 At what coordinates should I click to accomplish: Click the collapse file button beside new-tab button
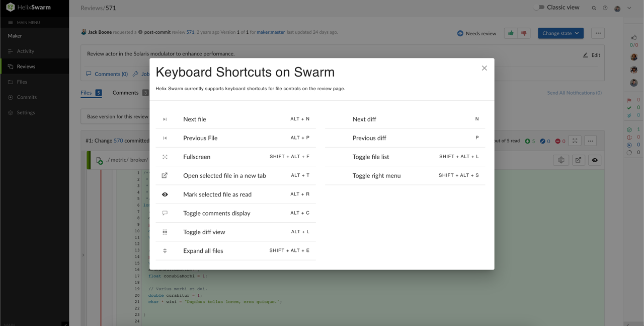[x=561, y=160]
